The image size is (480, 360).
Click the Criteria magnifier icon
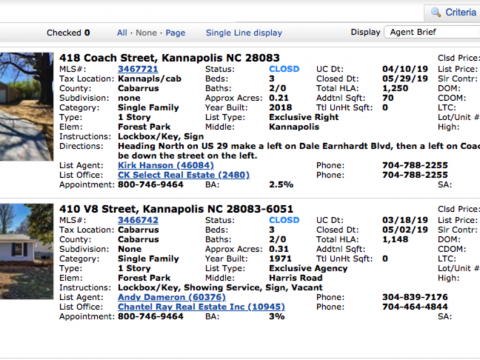[x=436, y=12]
